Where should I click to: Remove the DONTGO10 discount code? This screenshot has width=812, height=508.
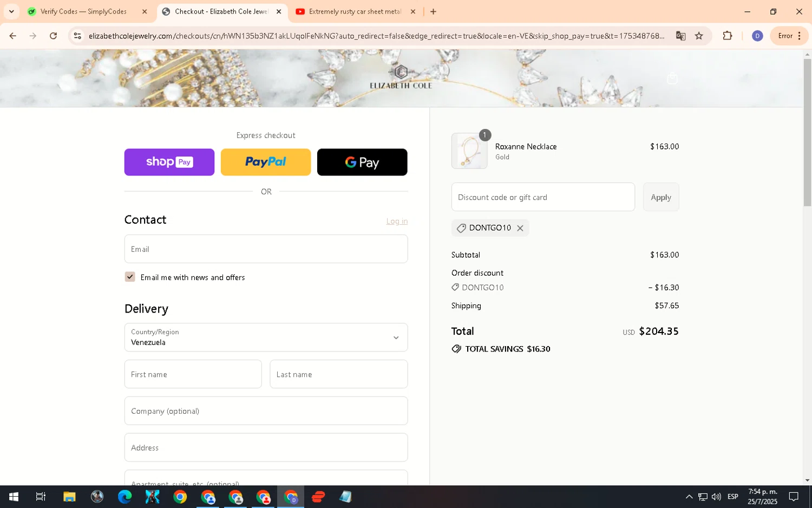coord(520,228)
